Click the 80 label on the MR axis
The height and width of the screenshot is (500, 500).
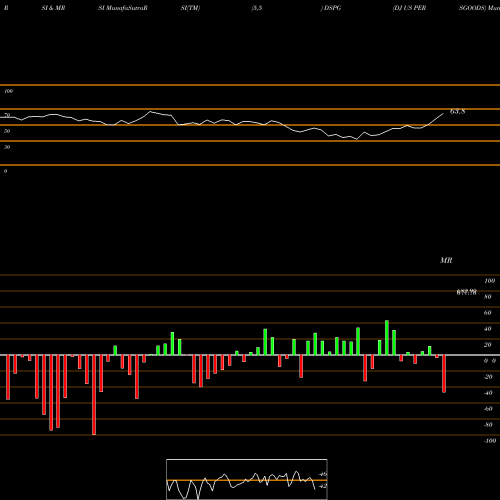click(x=488, y=297)
